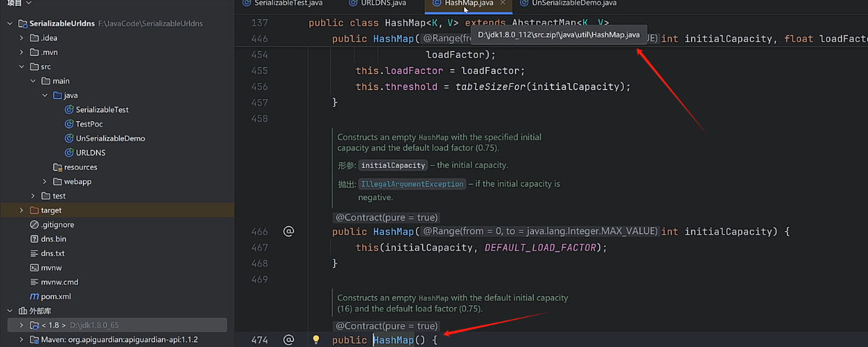
Task: Close the HashMap.java tab
Action: click(x=502, y=3)
